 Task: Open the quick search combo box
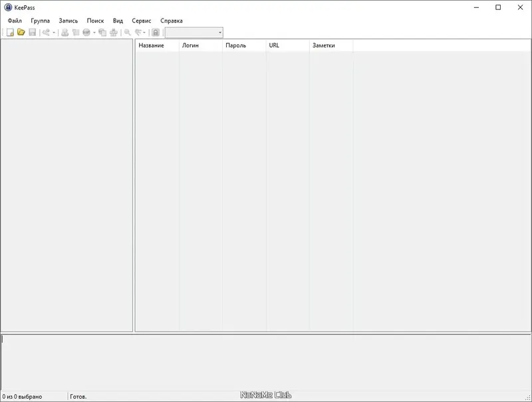click(194, 33)
